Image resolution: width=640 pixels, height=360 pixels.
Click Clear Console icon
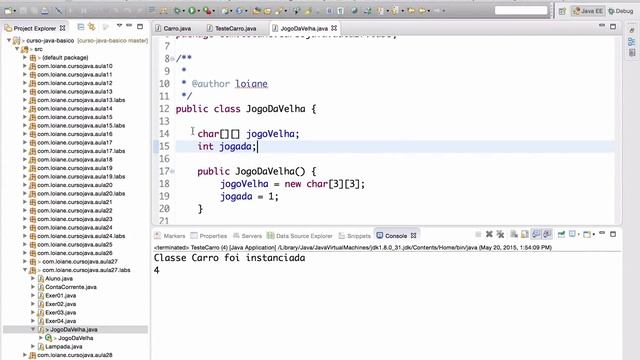point(514,234)
